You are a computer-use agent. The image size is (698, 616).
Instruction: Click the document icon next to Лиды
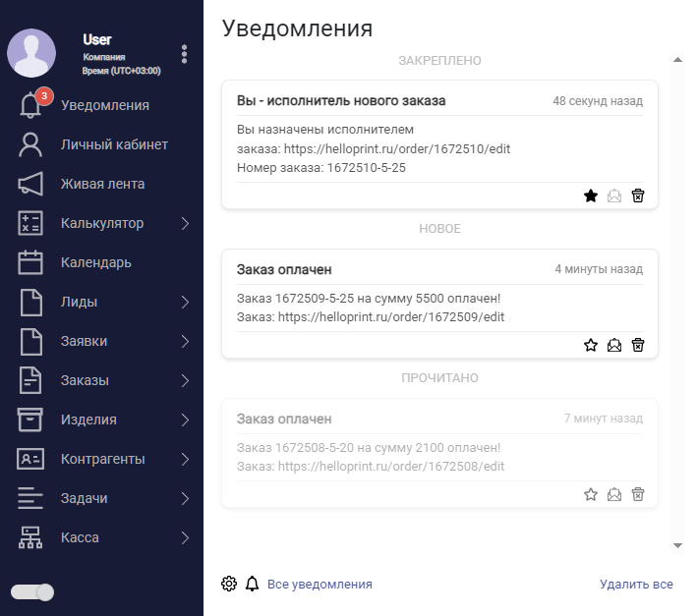click(x=31, y=302)
